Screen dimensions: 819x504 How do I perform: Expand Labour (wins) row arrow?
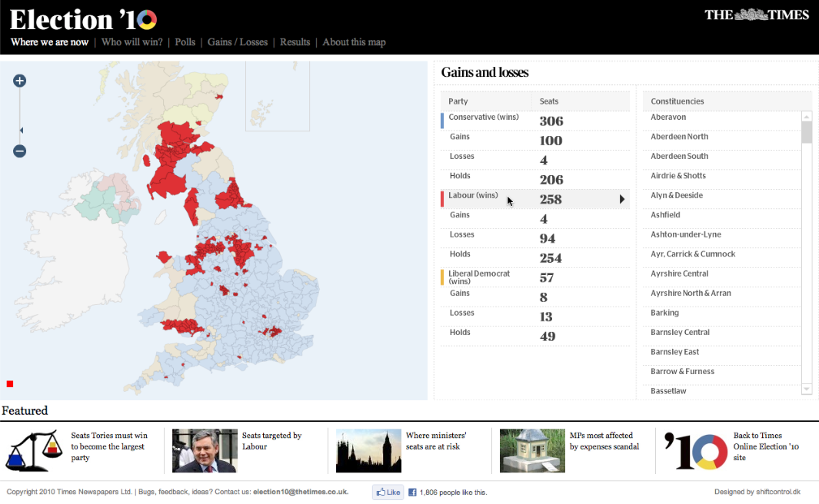click(x=621, y=199)
